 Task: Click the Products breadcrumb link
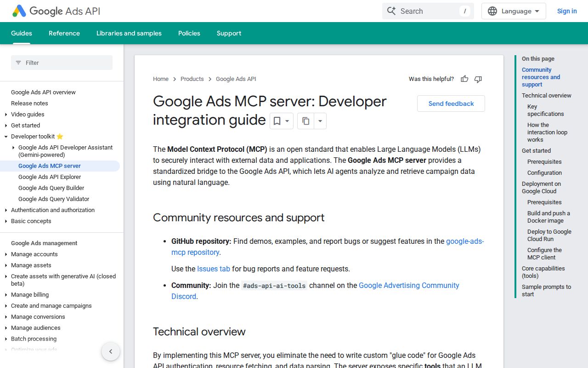[192, 79]
